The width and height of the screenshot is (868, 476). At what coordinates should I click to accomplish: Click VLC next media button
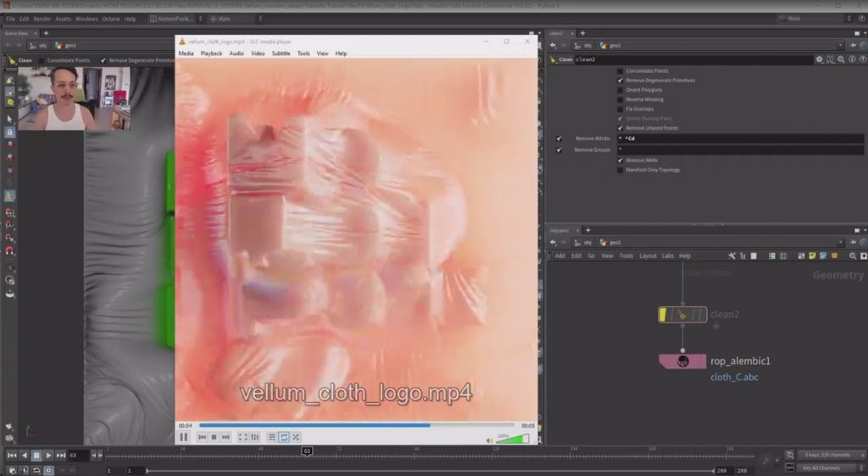[x=225, y=437]
